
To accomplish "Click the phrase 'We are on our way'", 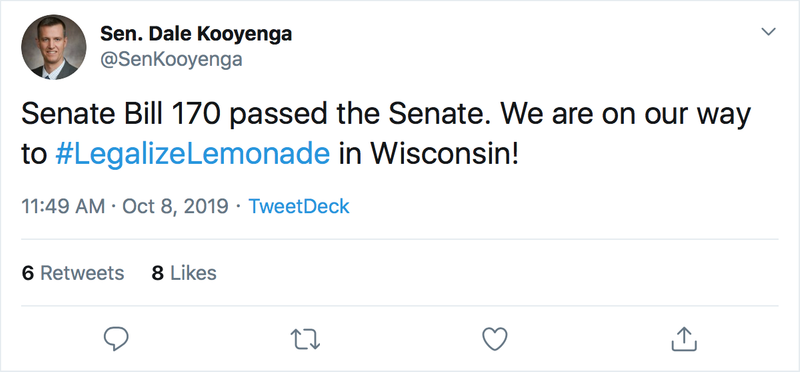I will [x=626, y=116].
